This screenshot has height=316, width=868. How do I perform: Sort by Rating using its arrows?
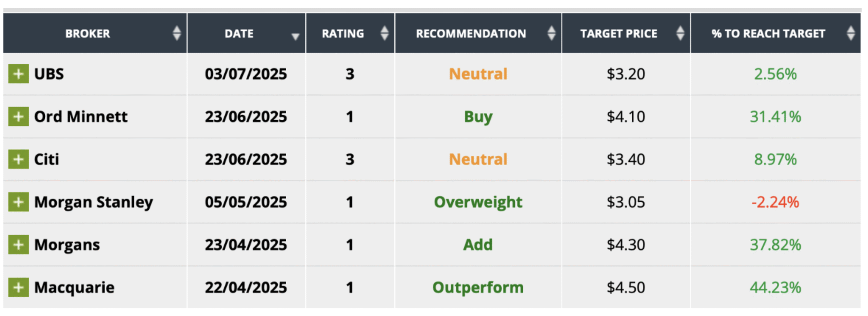(x=384, y=33)
